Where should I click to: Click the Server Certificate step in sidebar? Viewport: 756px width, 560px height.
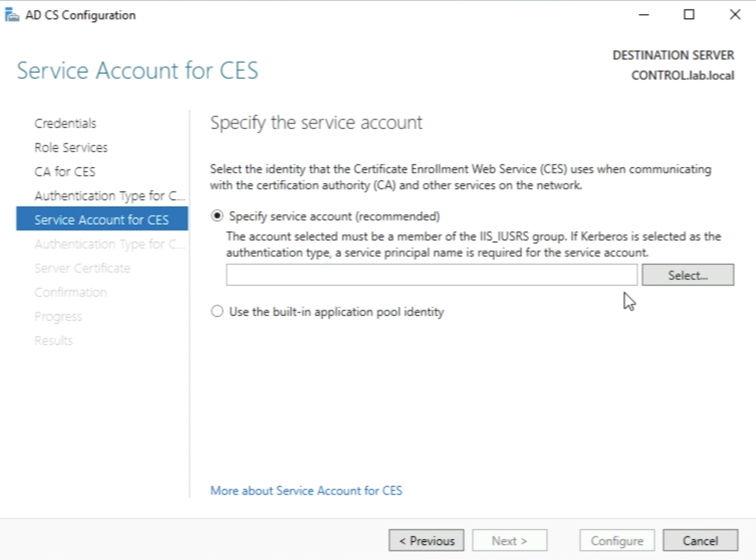coord(82,268)
